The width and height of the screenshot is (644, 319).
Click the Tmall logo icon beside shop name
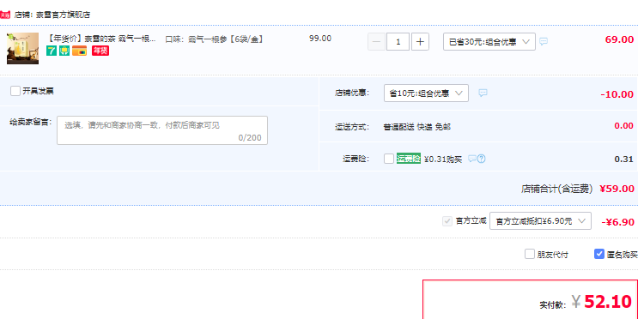(5, 15)
